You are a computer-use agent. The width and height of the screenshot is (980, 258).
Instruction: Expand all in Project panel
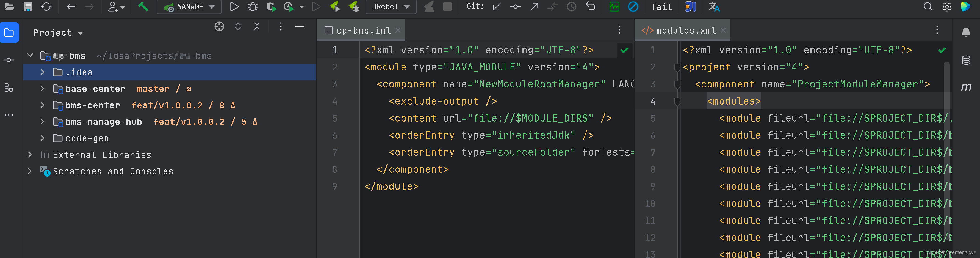(238, 26)
